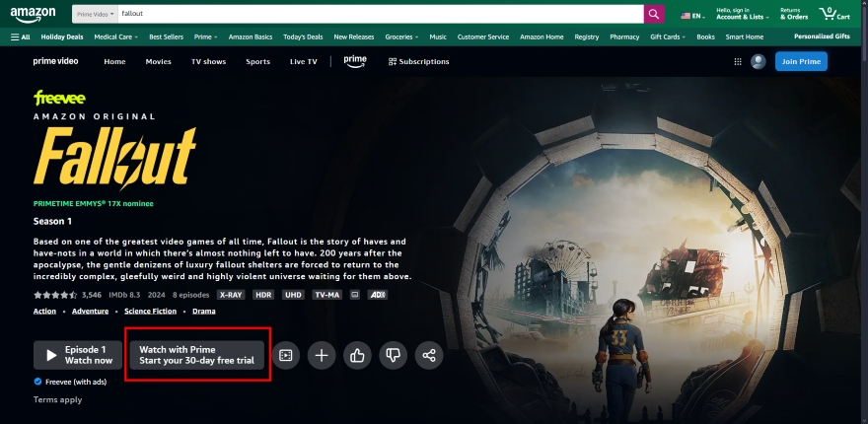Click the Season 1 label
The height and width of the screenshot is (424, 868).
click(x=52, y=222)
